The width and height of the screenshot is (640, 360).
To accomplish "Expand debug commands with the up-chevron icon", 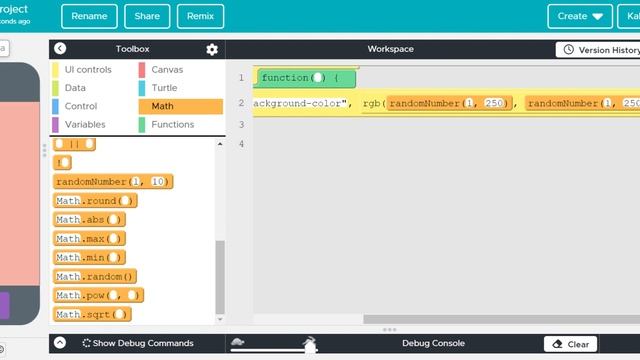I will click(x=60, y=342).
